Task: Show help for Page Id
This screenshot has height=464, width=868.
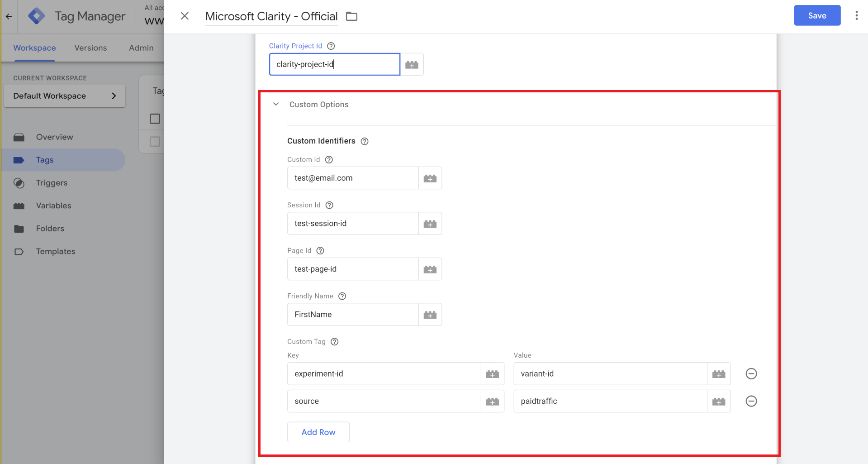Action: coord(320,250)
